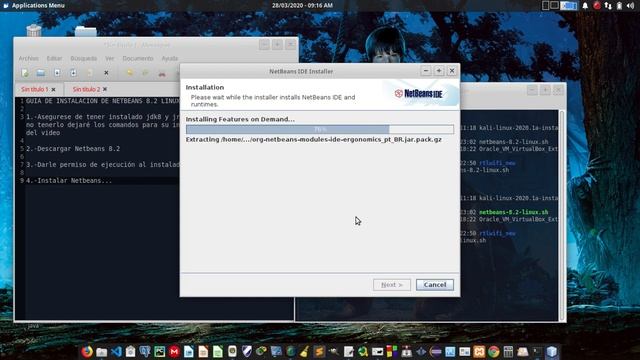The width and height of the screenshot is (640, 360).
Task: Open the network connection tray icon
Action: tap(608, 5)
